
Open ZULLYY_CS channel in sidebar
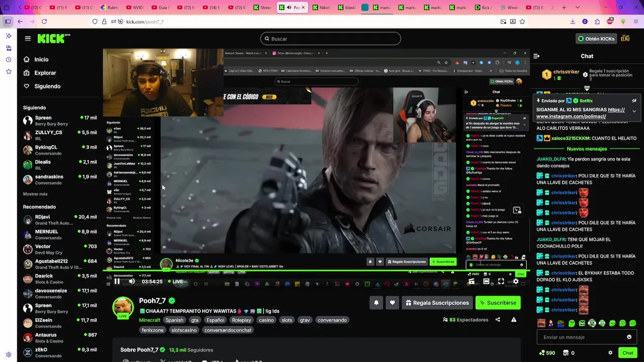[x=59, y=135]
